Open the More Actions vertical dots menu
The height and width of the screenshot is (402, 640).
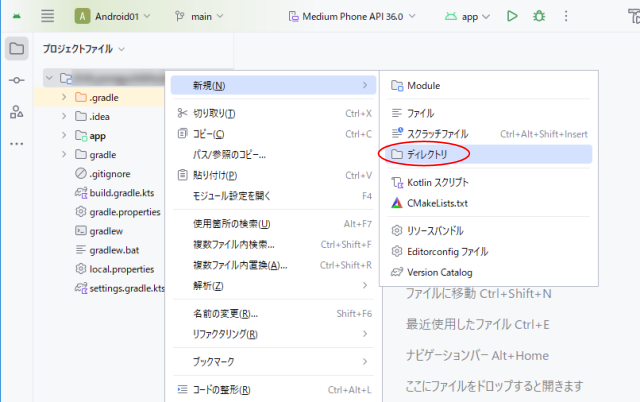click(567, 17)
